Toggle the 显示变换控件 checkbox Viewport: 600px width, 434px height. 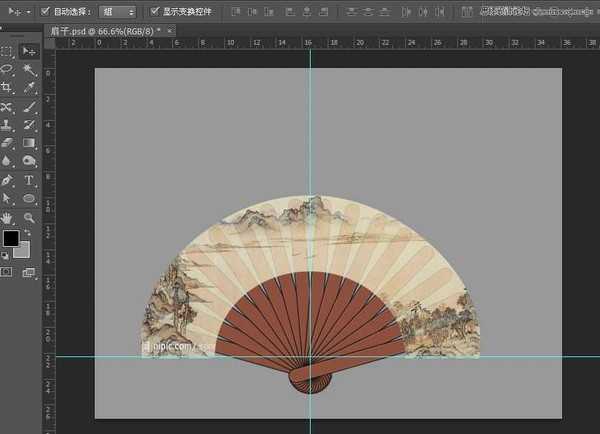154,12
